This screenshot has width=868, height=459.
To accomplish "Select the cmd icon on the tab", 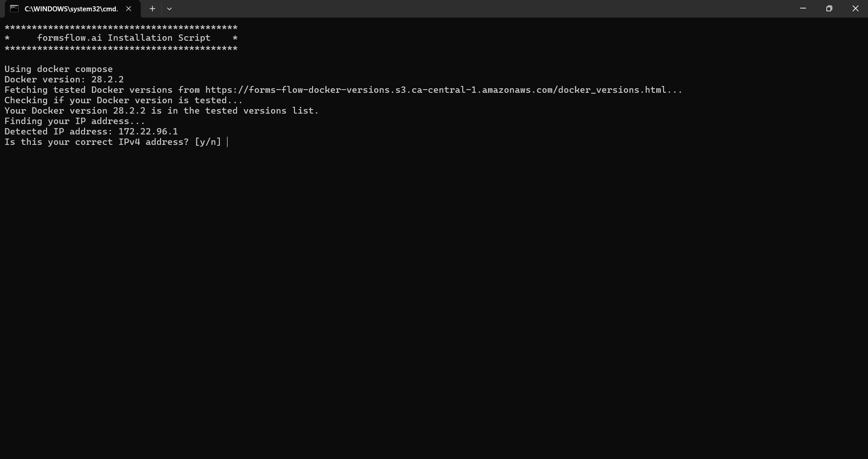I will pyautogui.click(x=14, y=9).
